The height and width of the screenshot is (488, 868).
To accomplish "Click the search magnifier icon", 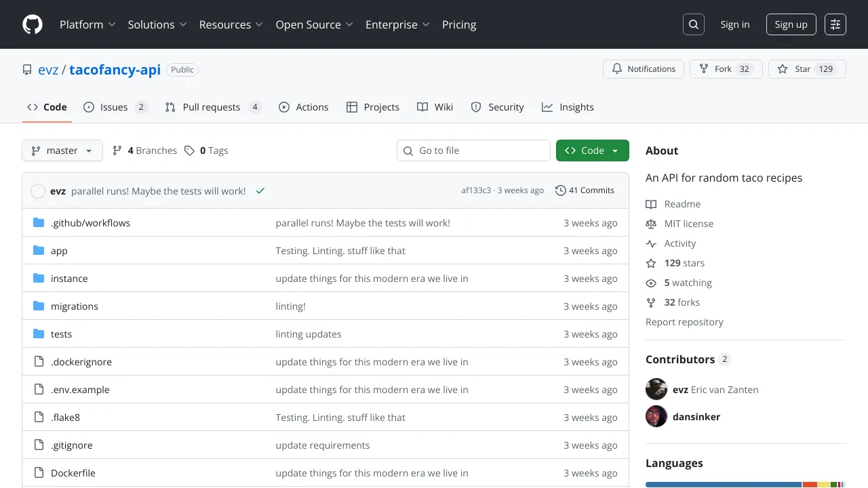I will point(694,24).
